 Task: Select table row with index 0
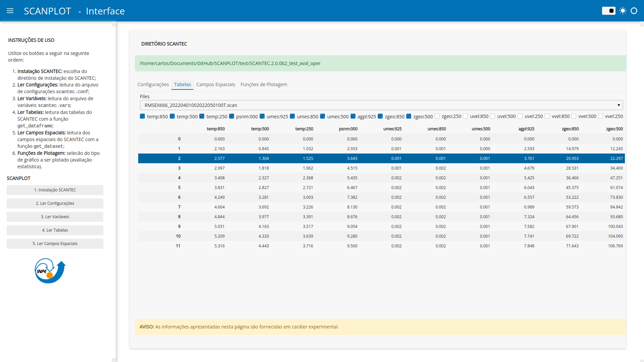381,139
